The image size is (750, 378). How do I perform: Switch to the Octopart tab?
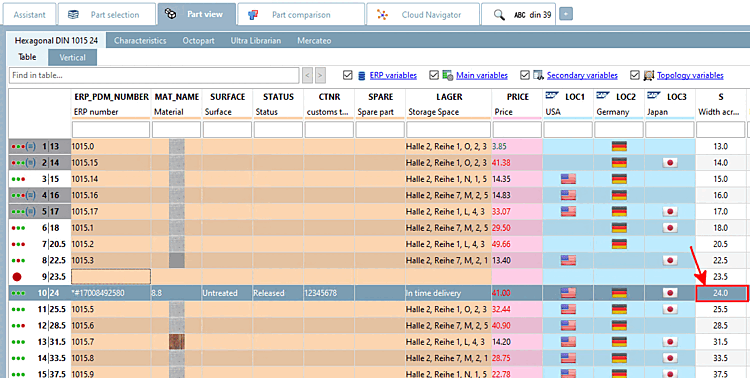pyautogui.click(x=198, y=41)
